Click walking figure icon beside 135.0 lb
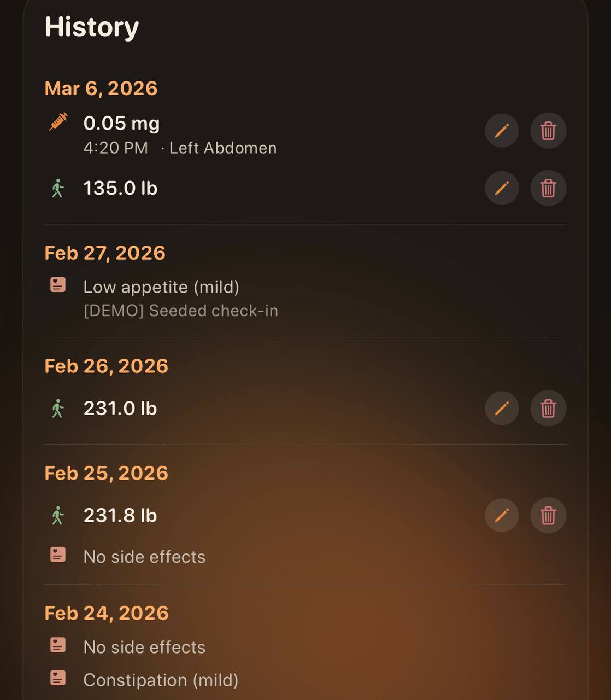This screenshot has height=700, width=611. (57, 188)
